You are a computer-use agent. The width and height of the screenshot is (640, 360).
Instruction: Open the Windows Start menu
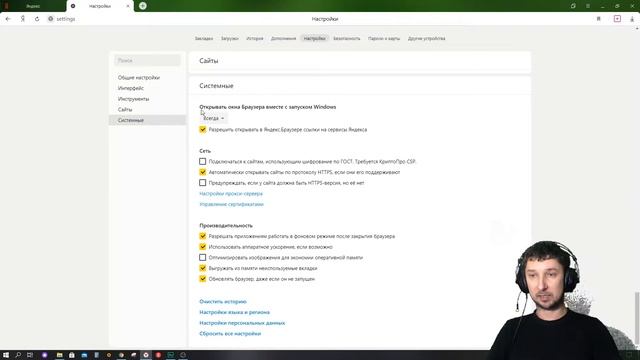pos(6,355)
